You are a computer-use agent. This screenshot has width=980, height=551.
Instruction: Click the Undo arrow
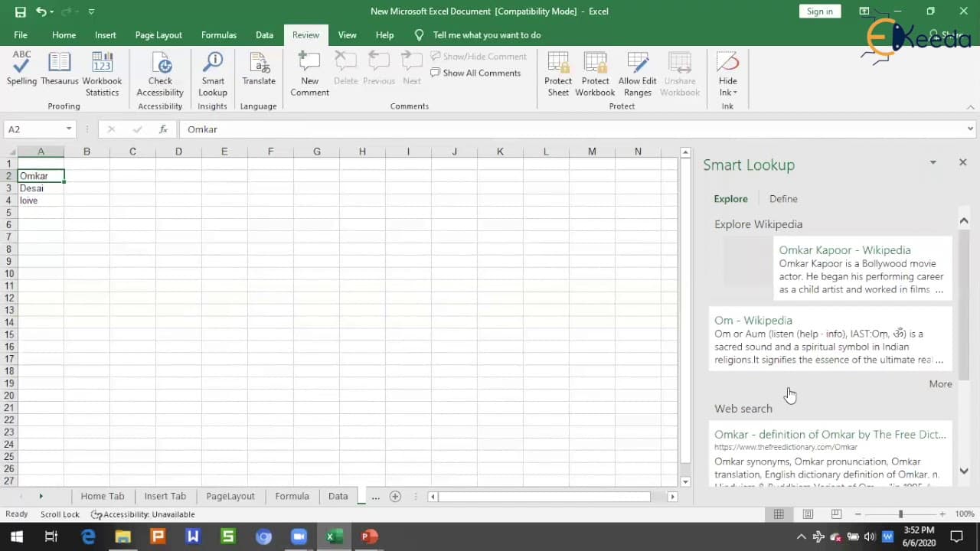pos(41,11)
